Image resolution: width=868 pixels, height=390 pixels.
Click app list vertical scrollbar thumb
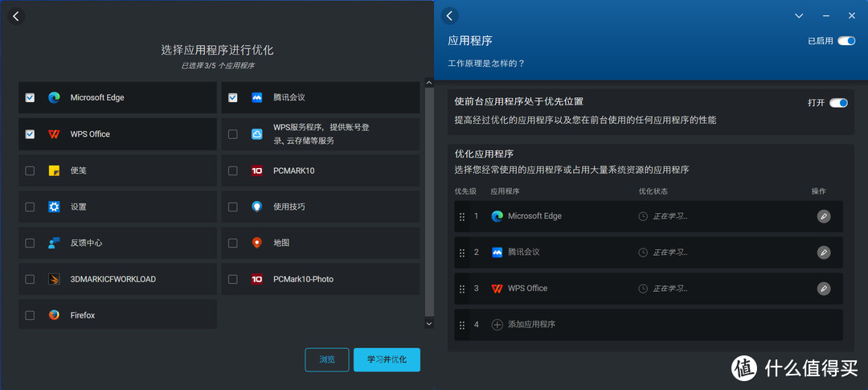[429, 202]
